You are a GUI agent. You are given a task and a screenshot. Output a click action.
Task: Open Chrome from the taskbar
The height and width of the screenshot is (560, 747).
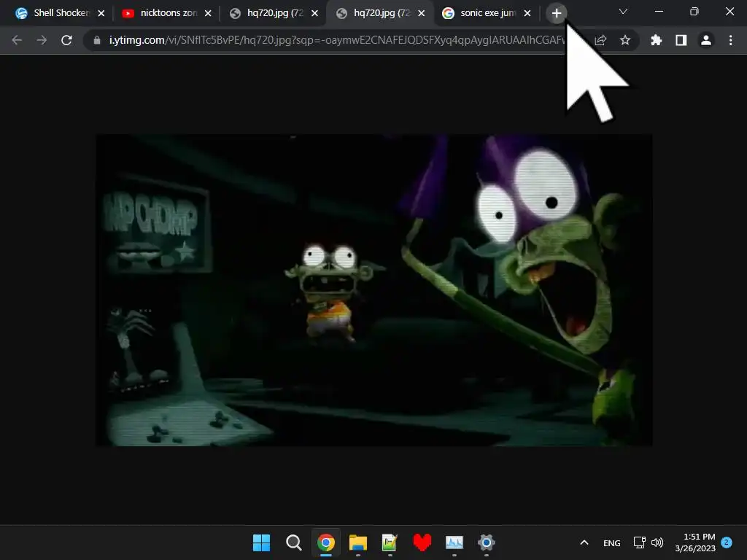click(326, 542)
